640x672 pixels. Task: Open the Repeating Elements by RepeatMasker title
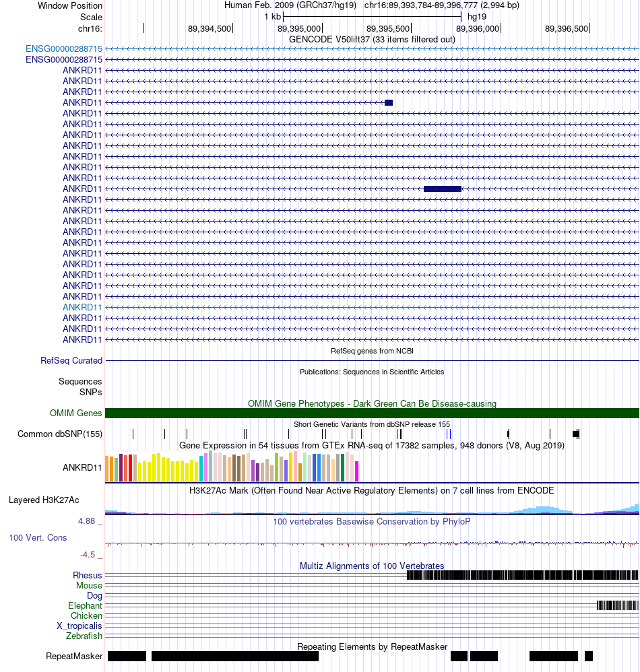[x=372, y=646]
